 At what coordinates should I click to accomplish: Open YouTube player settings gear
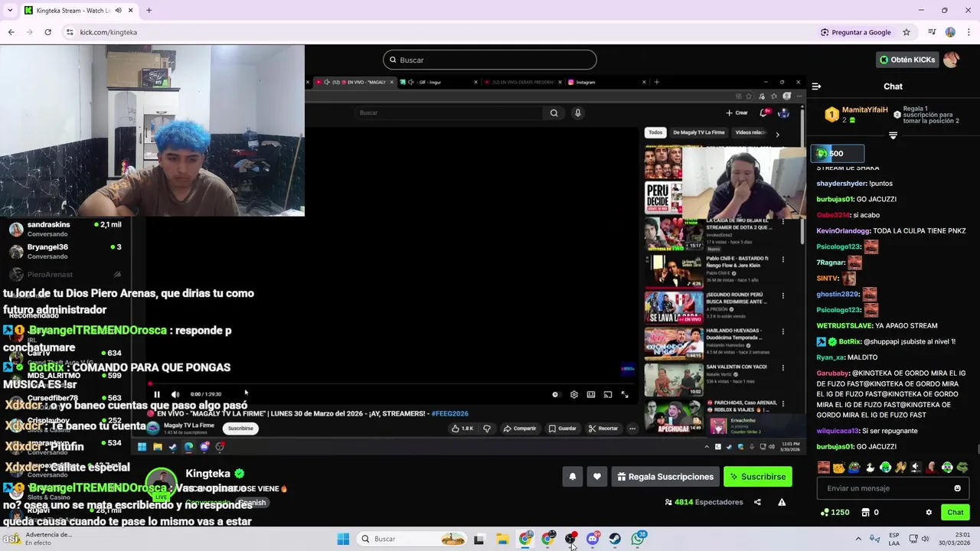coord(573,394)
